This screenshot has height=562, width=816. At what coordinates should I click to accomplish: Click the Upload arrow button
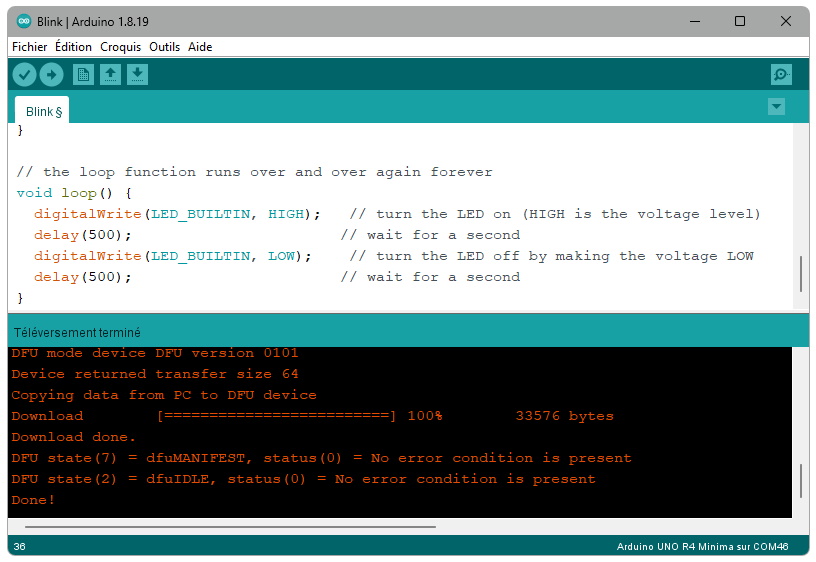(x=51, y=75)
